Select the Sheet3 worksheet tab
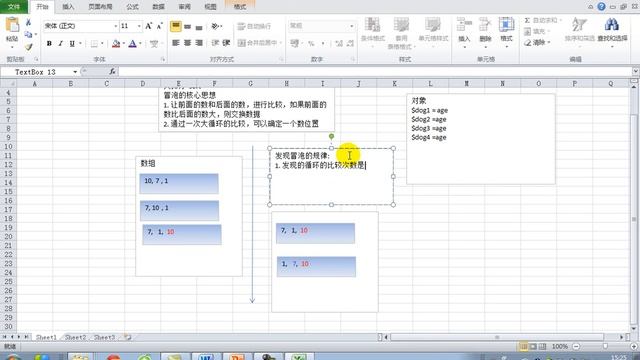The height and width of the screenshot is (360, 640). coord(104,338)
